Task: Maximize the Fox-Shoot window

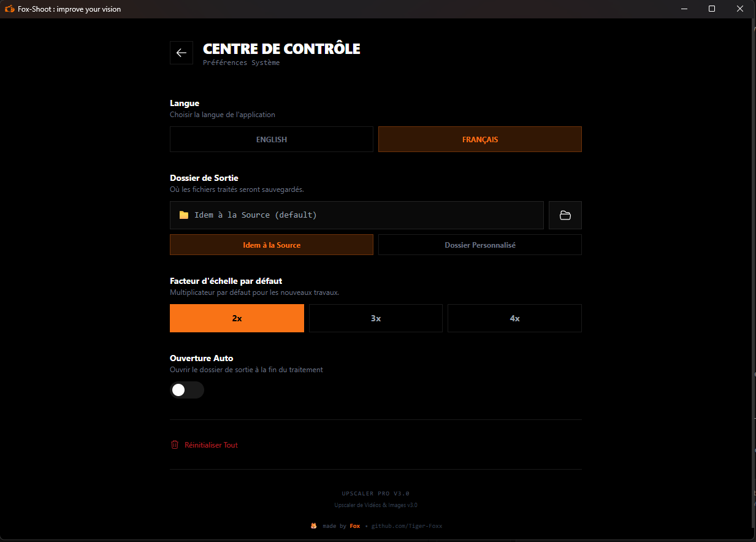Action: point(711,9)
